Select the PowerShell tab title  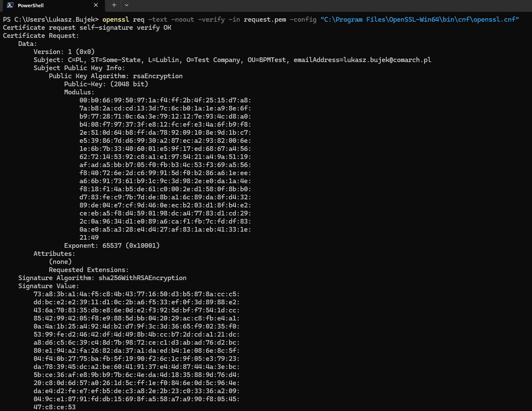[x=31, y=6]
